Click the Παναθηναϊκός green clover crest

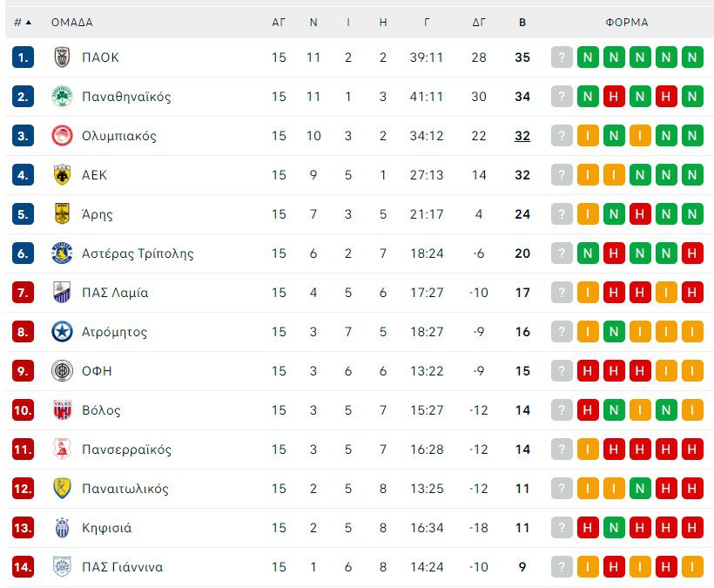click(61, 97)
